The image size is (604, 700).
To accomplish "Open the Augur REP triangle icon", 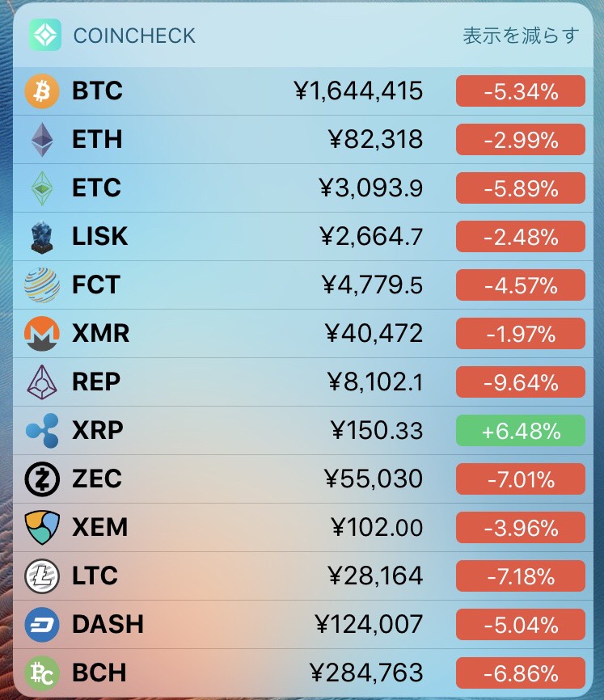I will (42, 382).
